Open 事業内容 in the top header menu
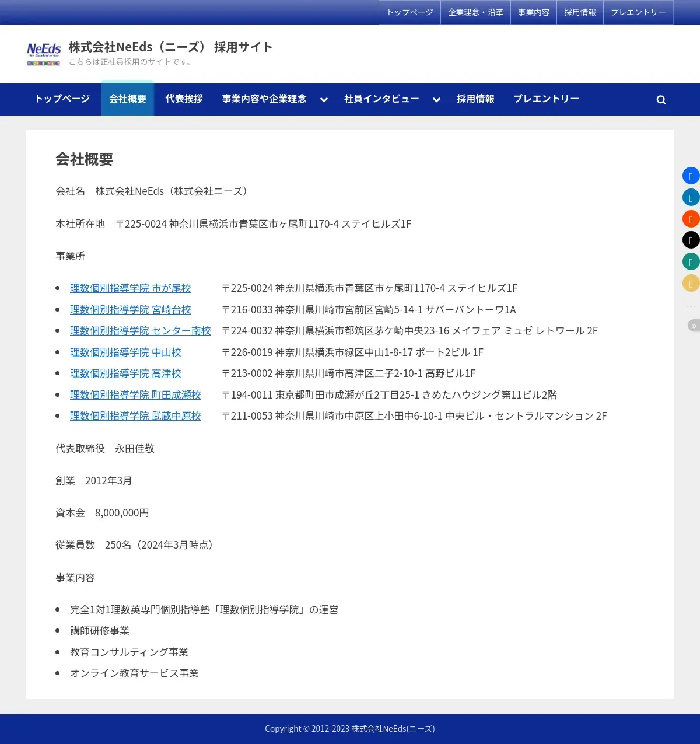Image resolution: width=700 pixels, height=744 pixels. click(x=534, y=12)
